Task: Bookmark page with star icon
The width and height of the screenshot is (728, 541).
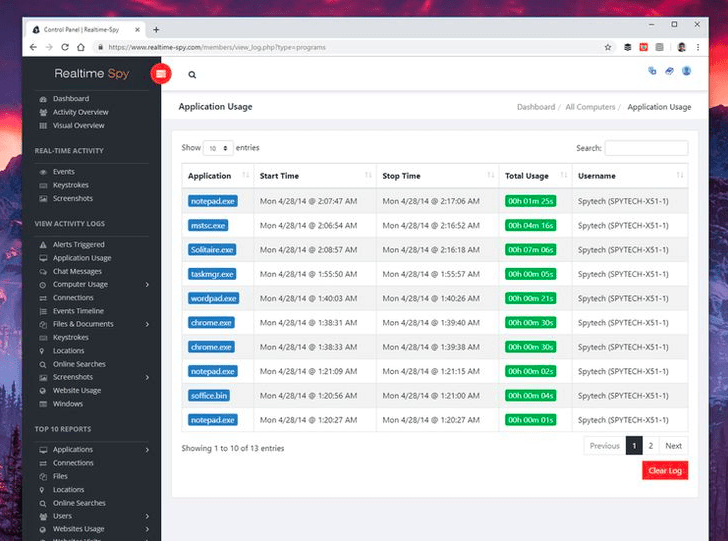Action: 608,47
